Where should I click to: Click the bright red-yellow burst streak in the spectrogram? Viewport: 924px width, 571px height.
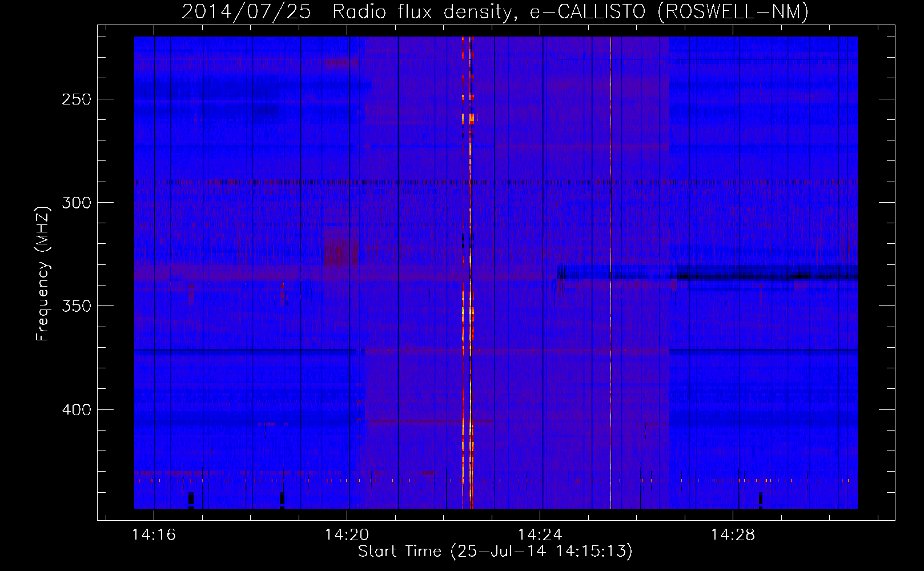[x=471, y=272]
